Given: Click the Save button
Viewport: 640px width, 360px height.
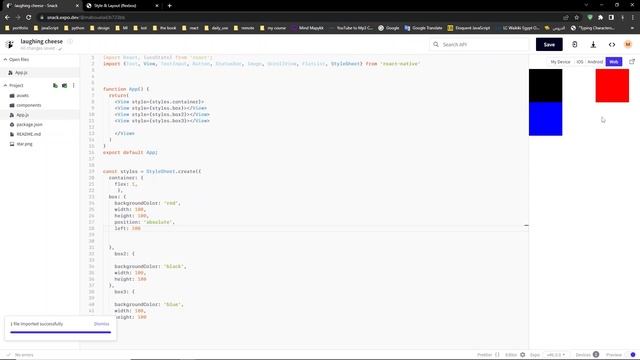Looking at the screenshot, I should coord(549,44).
